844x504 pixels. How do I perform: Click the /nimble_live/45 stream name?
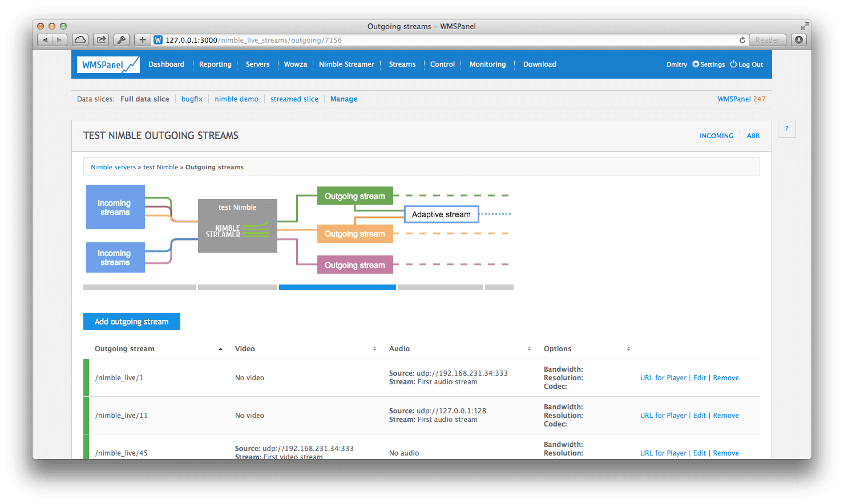(122, 453)
